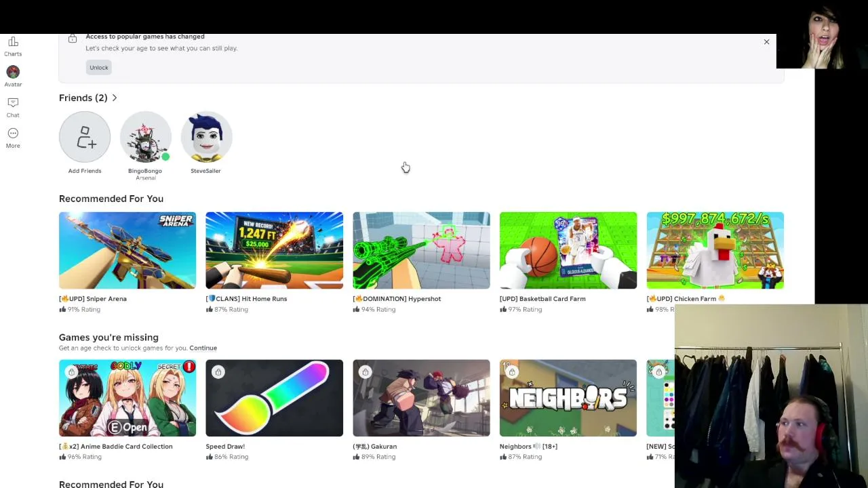The height and width of the screenshot is (488, 868).
Task: Click the thumbs-up icon beside Basketball Card Farm's rating
Action: 503,309
